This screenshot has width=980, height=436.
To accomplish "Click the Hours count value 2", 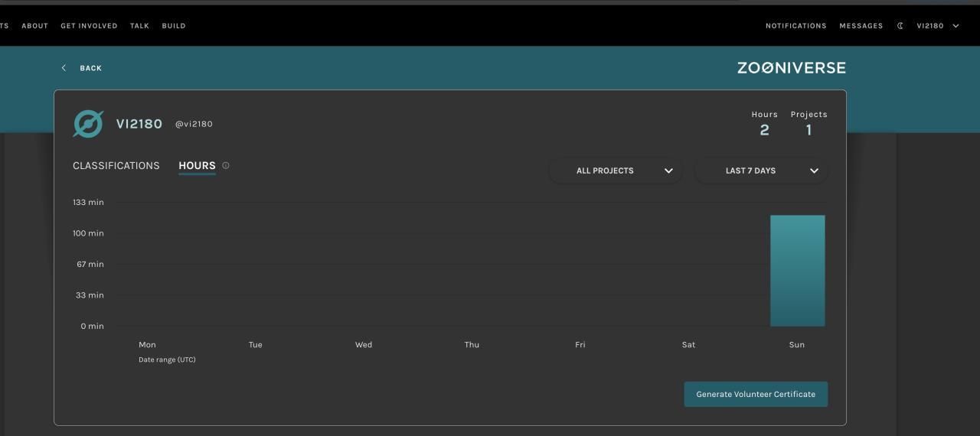I will click(764, 130).
